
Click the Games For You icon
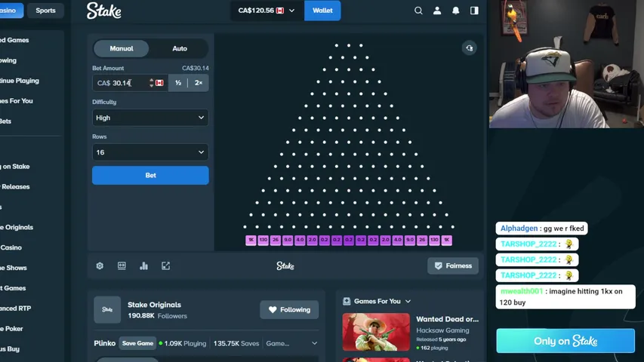tap(347, 301)
